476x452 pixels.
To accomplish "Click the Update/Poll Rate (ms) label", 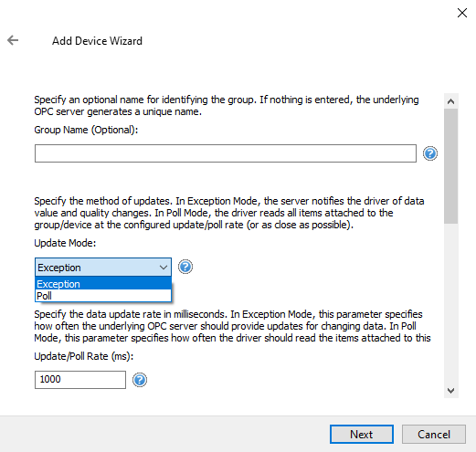I will [x=84, y=356].
